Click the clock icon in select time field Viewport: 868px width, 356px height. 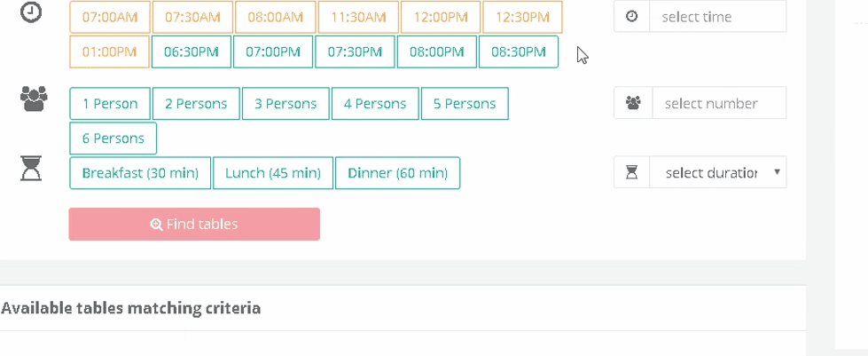click(631, 17)
